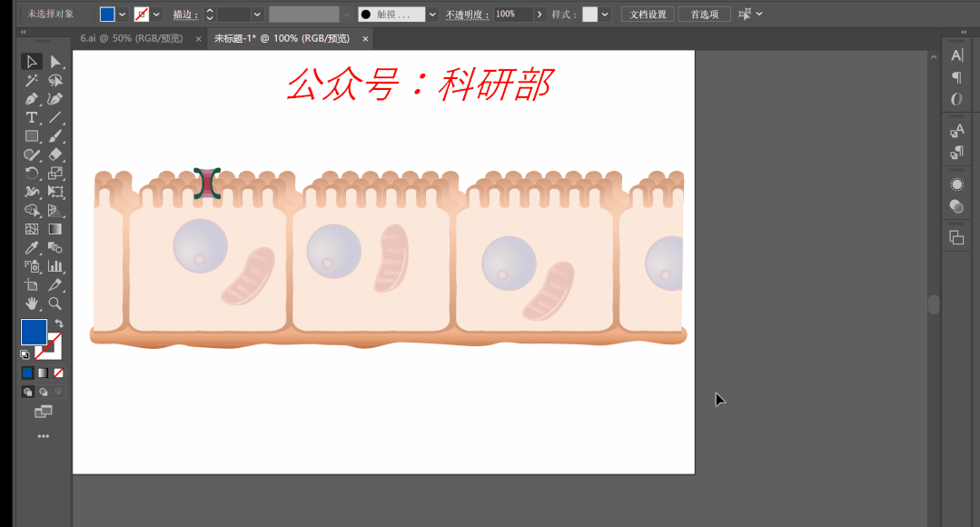Select the Direct Selection tool
Image resolution: width=980 pixels, height=527 pixels.
55,62
